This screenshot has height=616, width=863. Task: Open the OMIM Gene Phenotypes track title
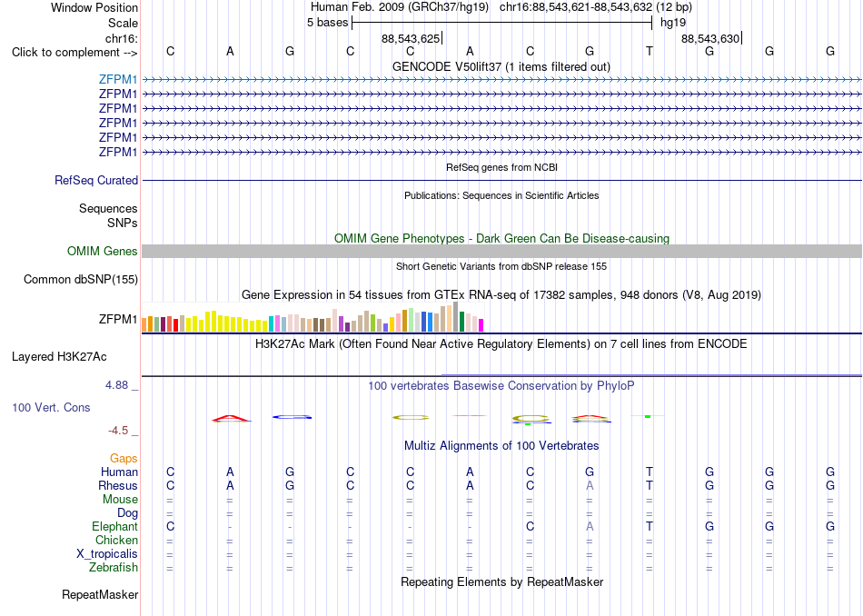(501, 238)
